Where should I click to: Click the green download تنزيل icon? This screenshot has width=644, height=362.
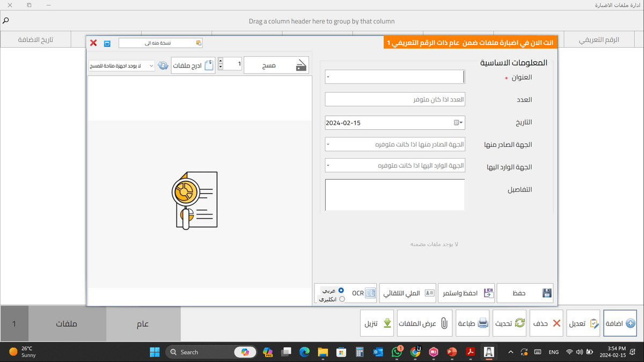coord(387,323)
